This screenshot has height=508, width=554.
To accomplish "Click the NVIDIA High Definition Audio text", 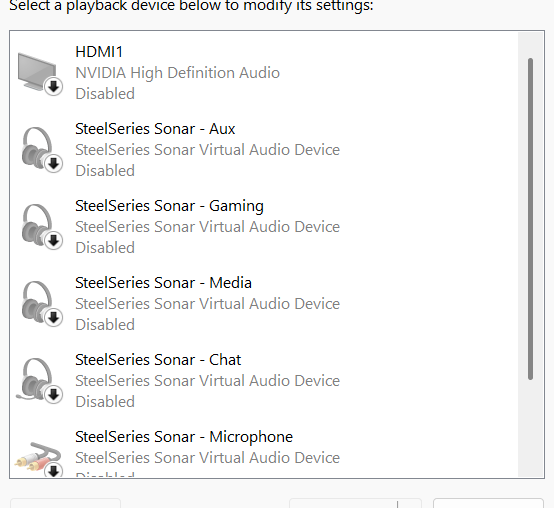I will click(x=177, y=73).
